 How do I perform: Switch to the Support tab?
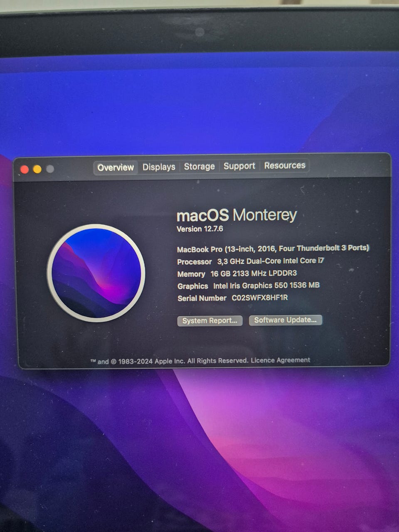click(x=239, y=166)
